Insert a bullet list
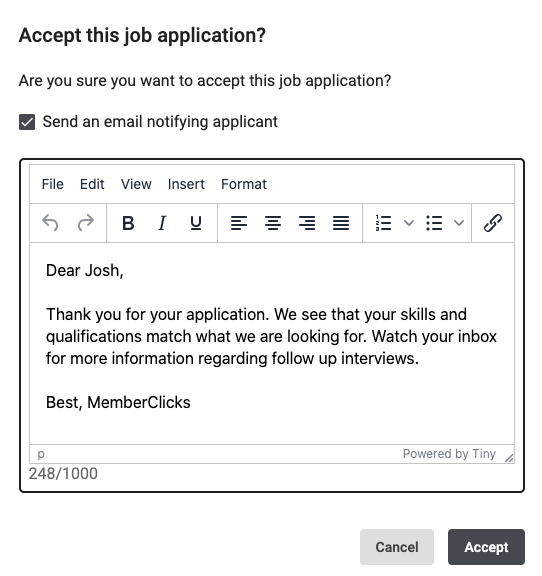The image size is (542, 576). click(434, 223)
